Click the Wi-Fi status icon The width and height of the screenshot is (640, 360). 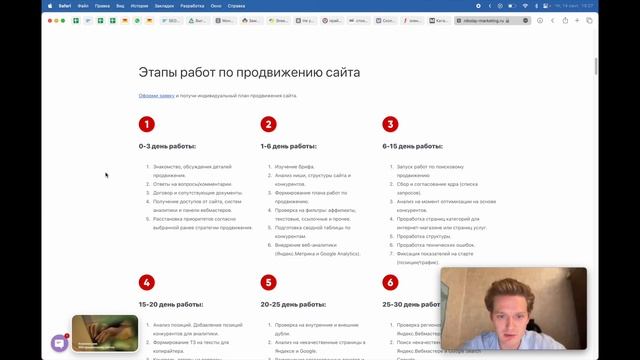(525, 6)
